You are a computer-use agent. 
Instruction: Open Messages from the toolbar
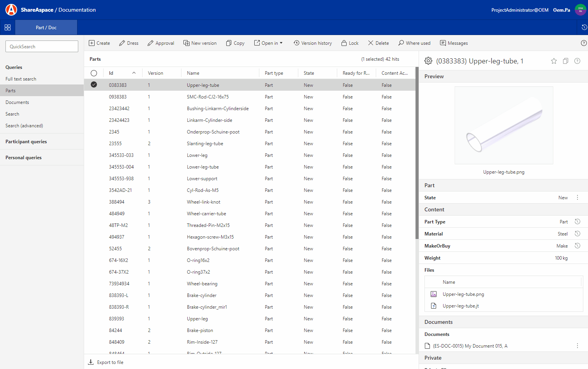(x=454, y=43)
